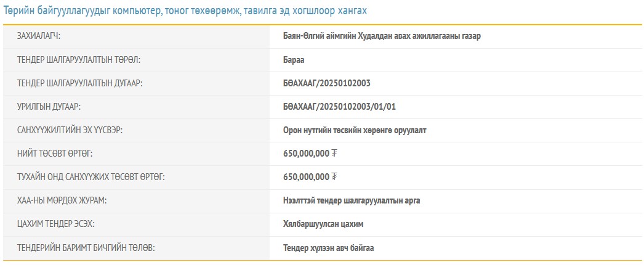Click the САНХҮҮЖИЛТИЙН ЭХ ҮҮСВЭР label
This screenshot has height=275, width=644.
pos(75,130)
